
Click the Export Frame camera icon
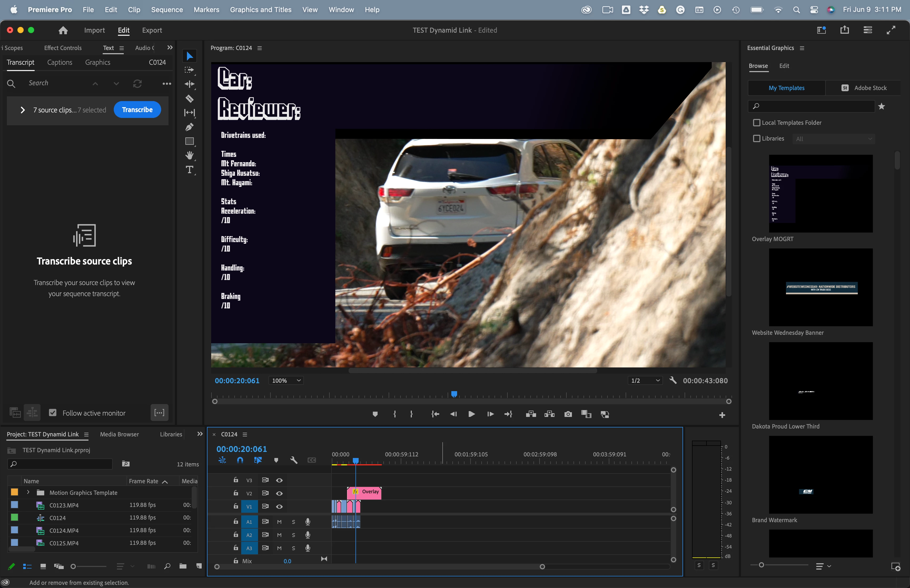(x=568, y=414)
